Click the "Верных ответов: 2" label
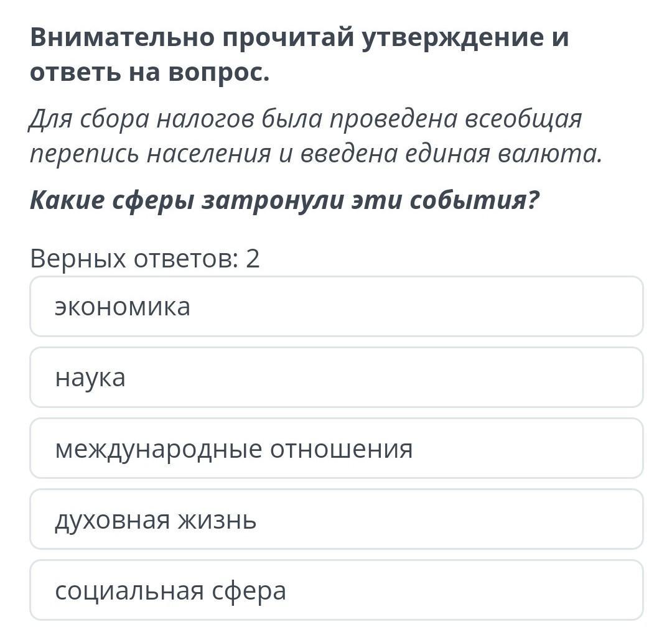Image resolution: width=672 pixels, height=640 pixels. point(144,259)
